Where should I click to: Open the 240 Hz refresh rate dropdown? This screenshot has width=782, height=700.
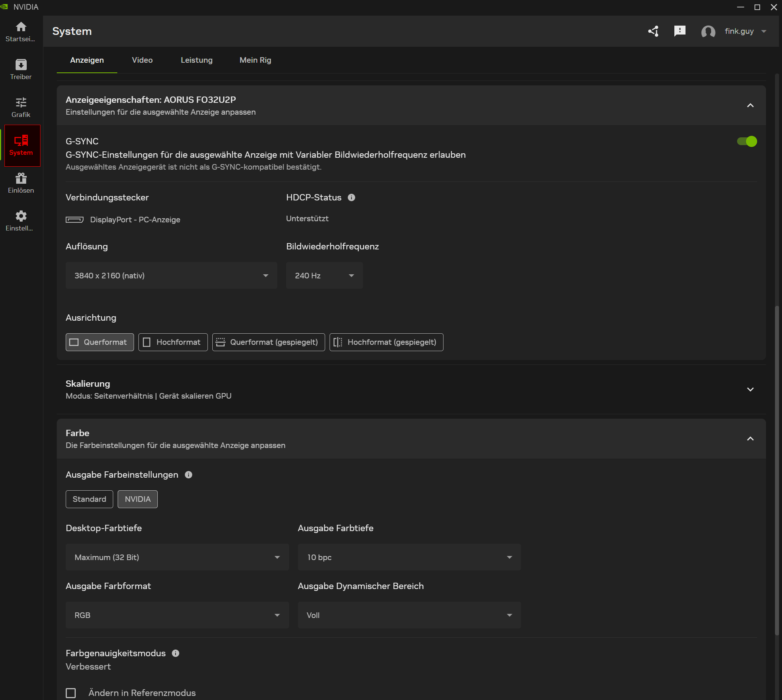tap(324, 275)
